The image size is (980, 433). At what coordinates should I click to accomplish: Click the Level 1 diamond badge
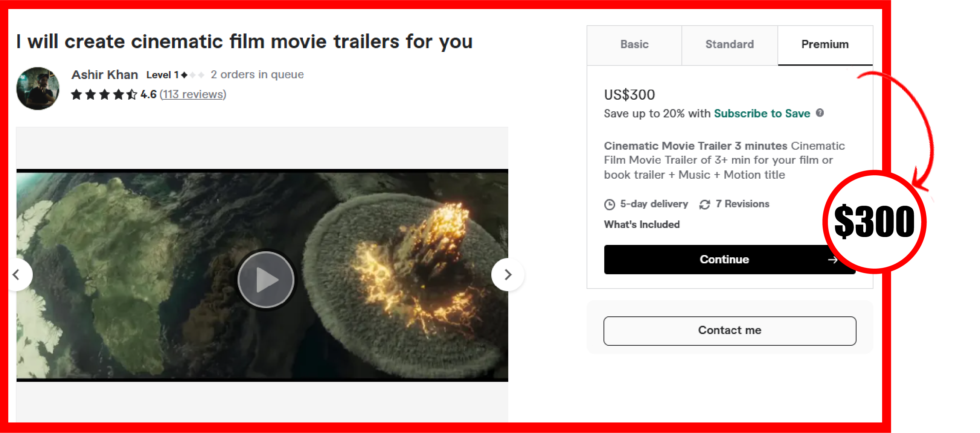click(193, 75)
